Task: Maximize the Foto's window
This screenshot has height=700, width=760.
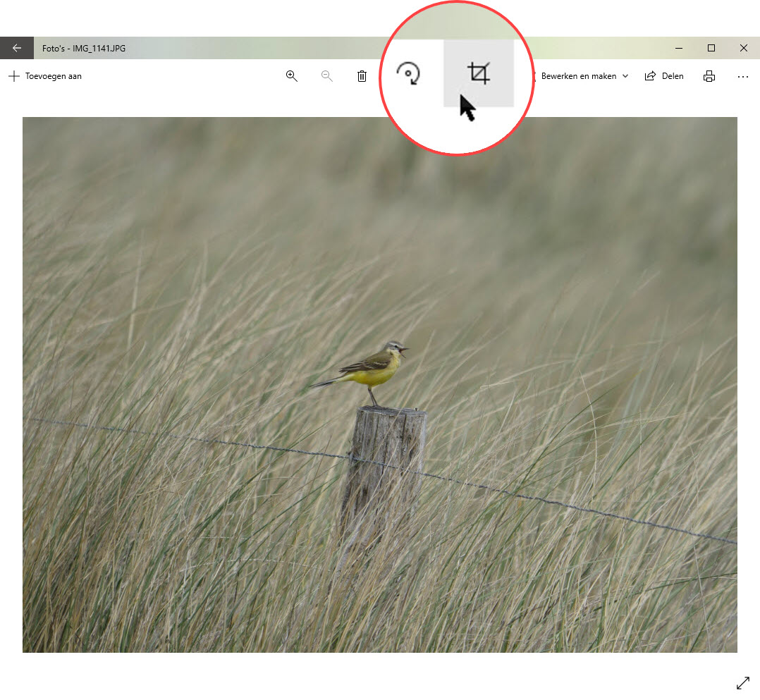Action: (711, 48)
